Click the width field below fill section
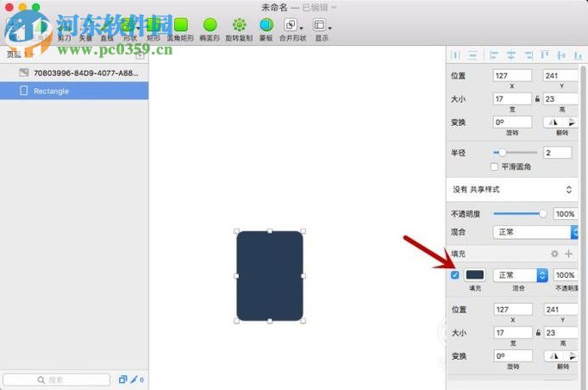This screenshot has width=588, height=390. 513,332
